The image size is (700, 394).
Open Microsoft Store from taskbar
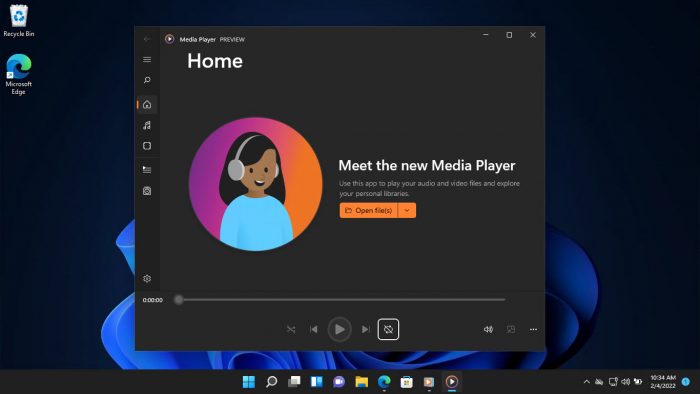[407, 382]
